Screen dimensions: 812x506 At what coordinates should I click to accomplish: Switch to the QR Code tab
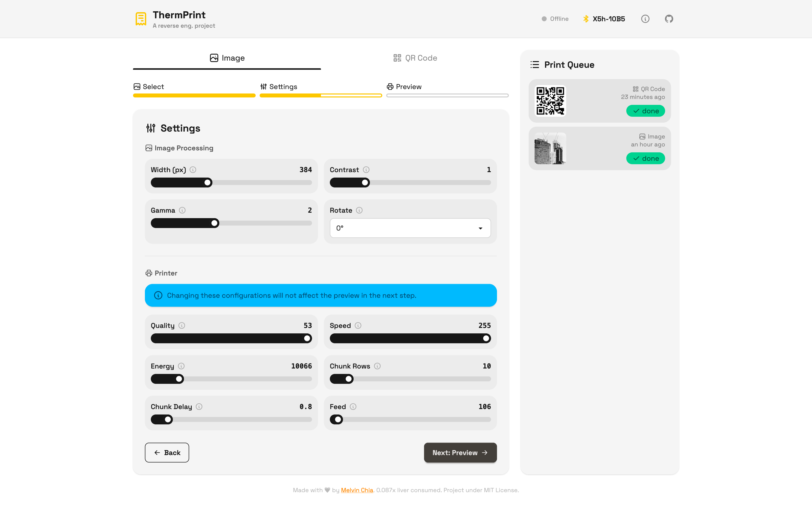pyautogui.click(x=415, y=58)
